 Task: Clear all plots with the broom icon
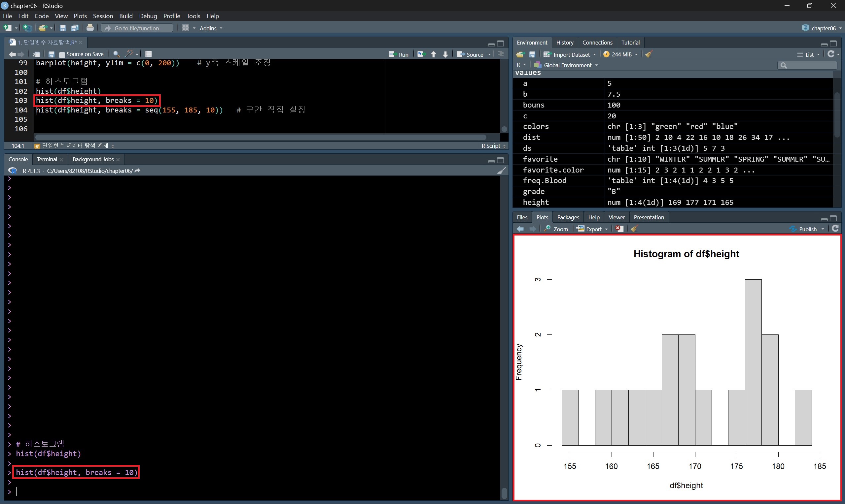pos(634,229)
